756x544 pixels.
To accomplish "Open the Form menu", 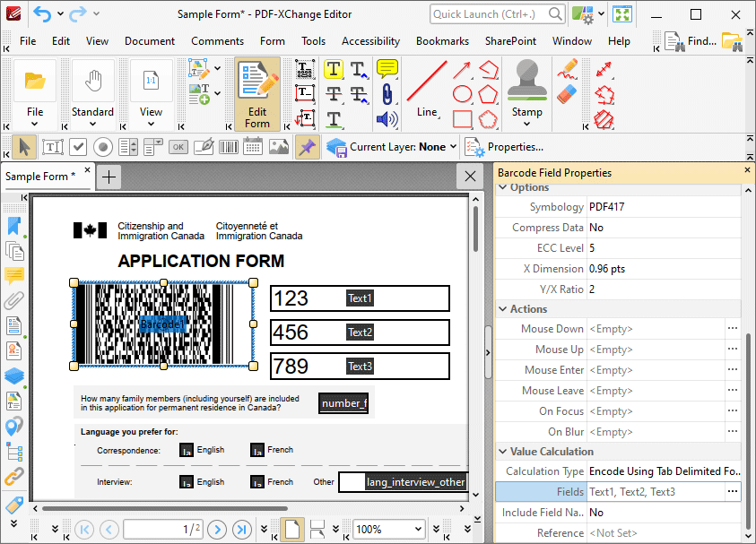I will tap(273, 41).
